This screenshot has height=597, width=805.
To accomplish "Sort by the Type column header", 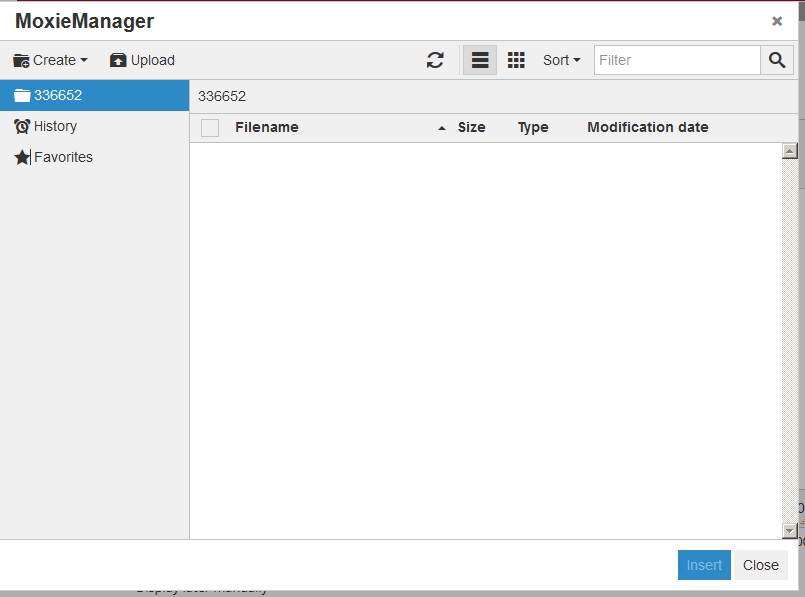I will (533, 127).
